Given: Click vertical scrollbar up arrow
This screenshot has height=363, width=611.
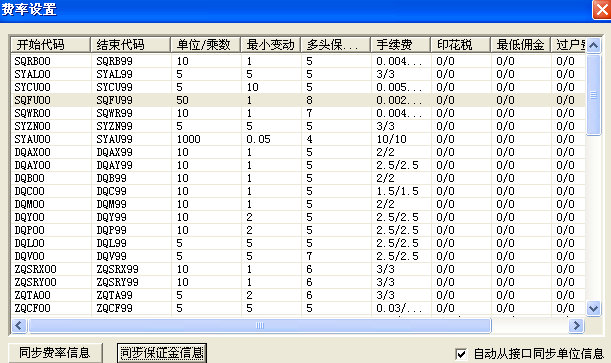Looking at the screenshot, I should coord(593,46).
